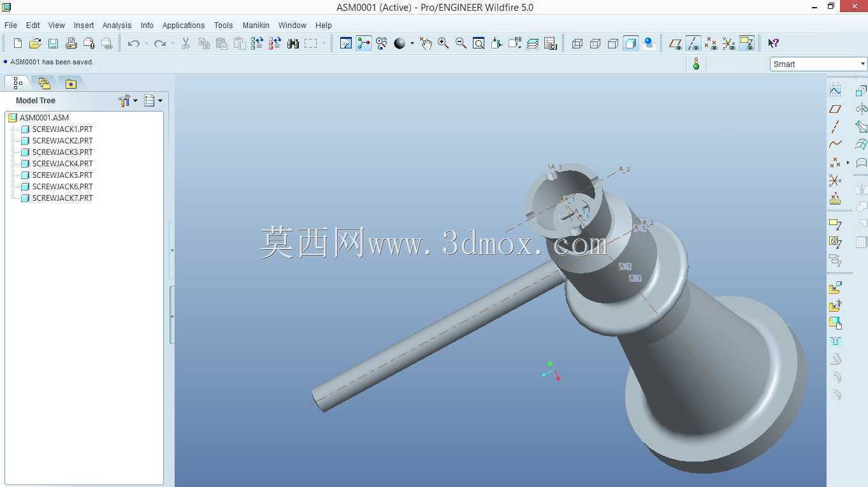868x487 pixels.
Task: Toggle datum points visibility
Action: [x=711, y=43]
